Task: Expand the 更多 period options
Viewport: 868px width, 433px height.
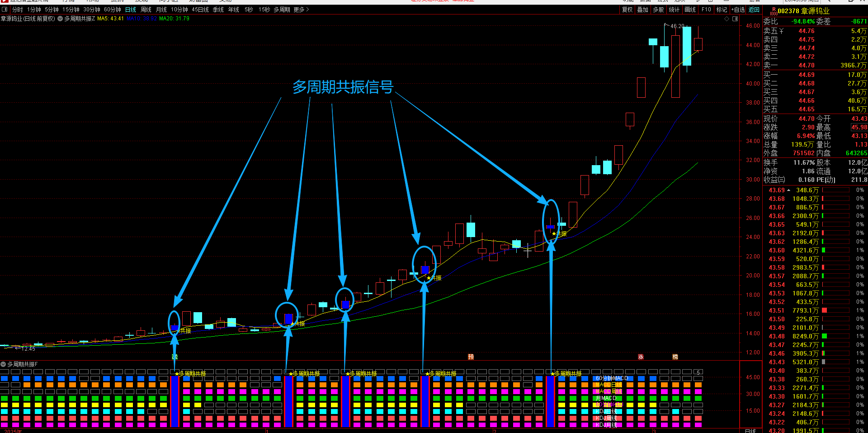Action: (x=301, y=10)
